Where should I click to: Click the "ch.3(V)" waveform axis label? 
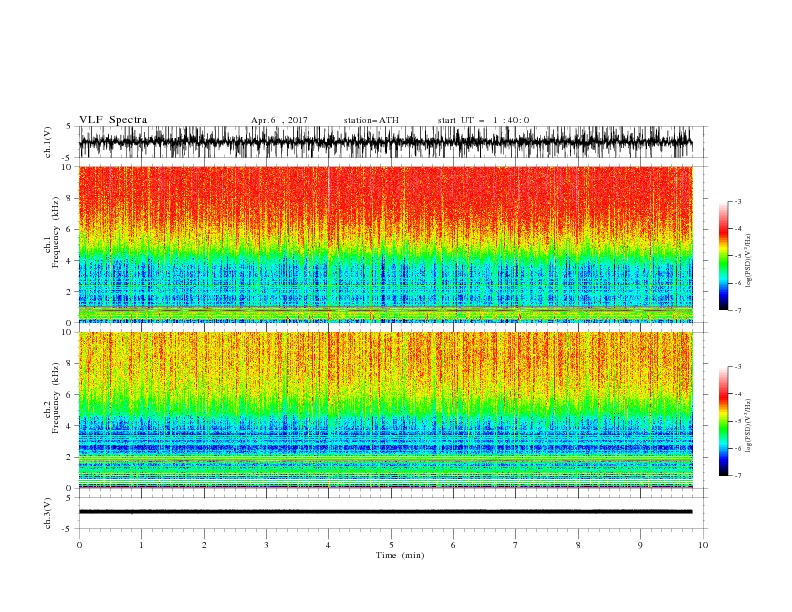[x=48, y=513]
